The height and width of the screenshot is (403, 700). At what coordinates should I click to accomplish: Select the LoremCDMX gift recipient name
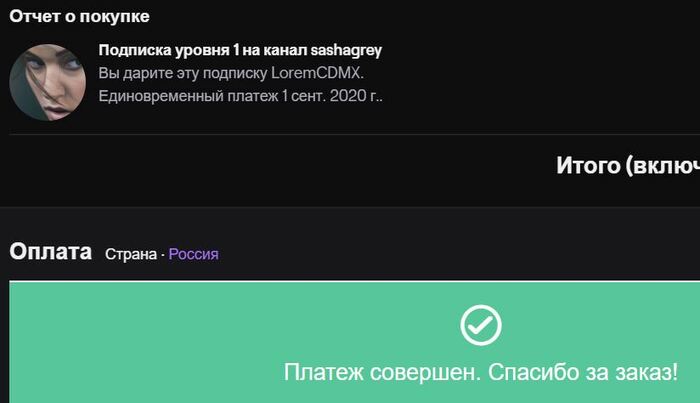pyautogui.click(x=315, y=73)
